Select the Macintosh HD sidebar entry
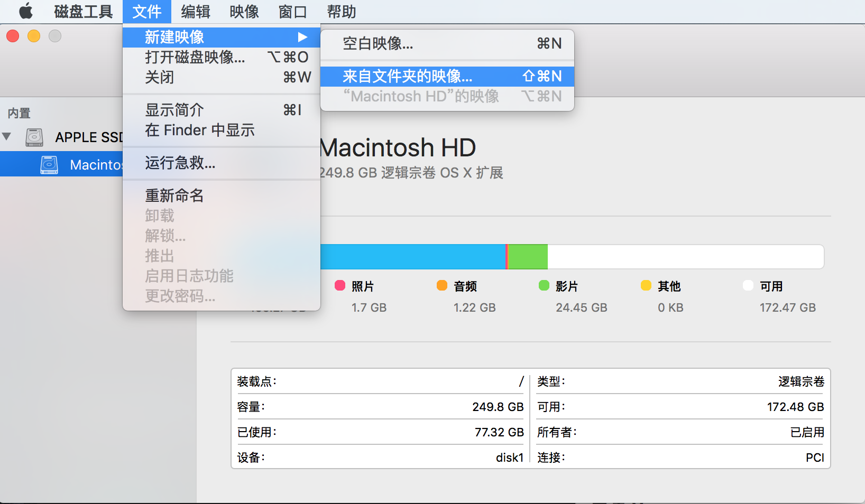 pyautogui.click(x=61, y=164)
